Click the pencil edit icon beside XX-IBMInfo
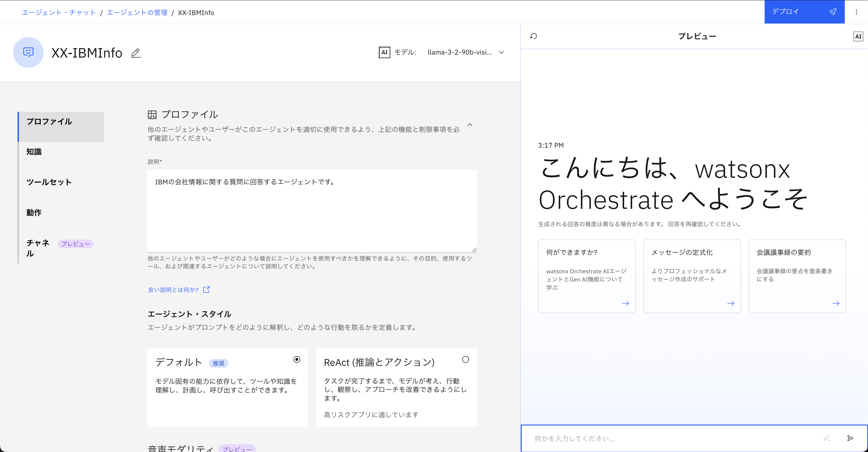Viewport: 868px width, 452px height. pos(135,53)
